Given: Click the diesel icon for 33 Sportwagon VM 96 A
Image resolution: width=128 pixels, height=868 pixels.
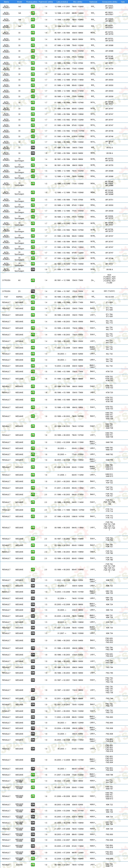Looking at the screenshot, I should pos(33,270).
